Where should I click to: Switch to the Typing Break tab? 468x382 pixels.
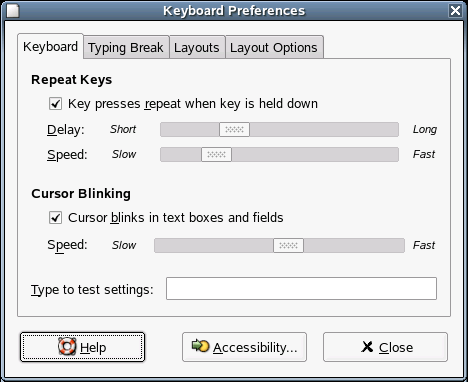(126, 47)
